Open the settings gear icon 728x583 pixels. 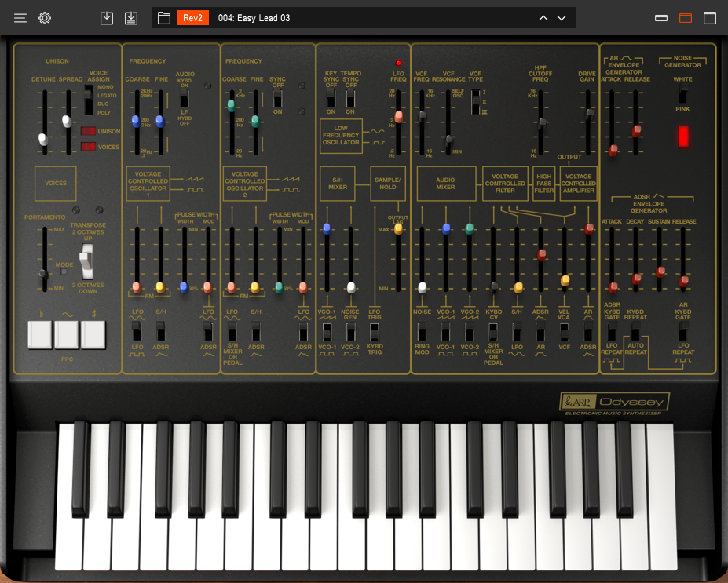[x=45, y=17]
